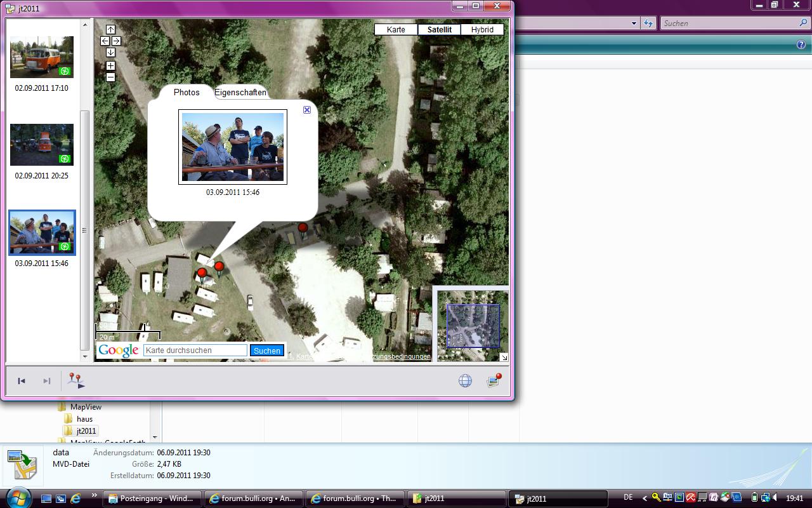Viewport: 812px width, 508px height.
Task: Pan the map up with arrow button
Action: tap(110, 29)
